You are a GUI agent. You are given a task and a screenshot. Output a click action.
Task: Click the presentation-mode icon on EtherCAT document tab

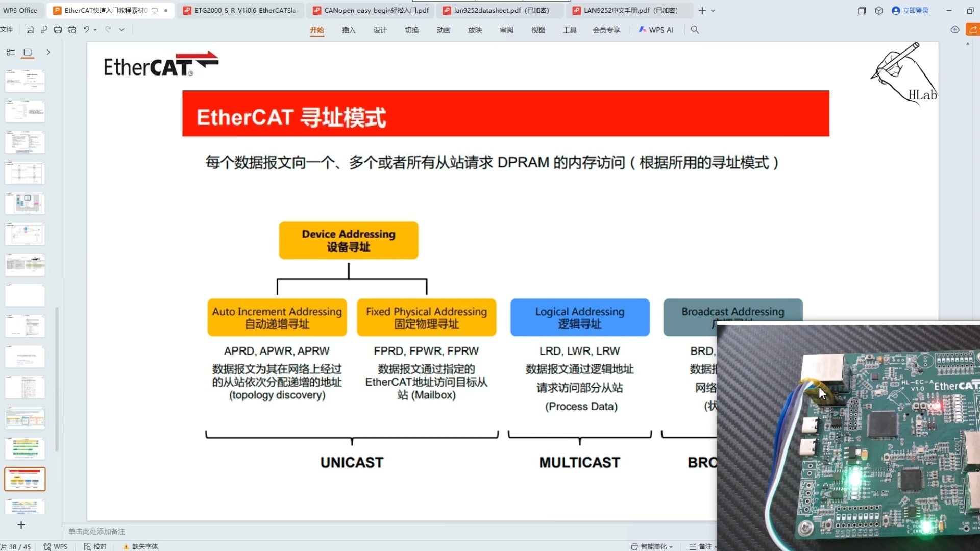tap(155, 10)
